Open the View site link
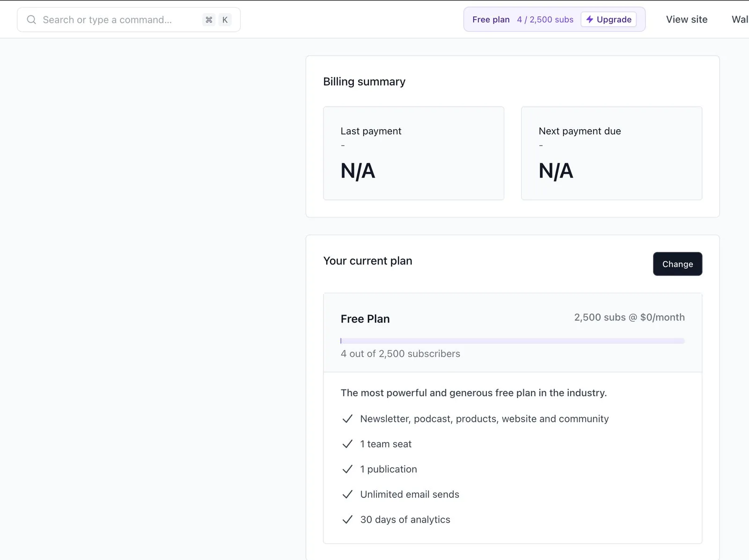Image resolution: width=749 pixels, height=560 pixels. click(687, 19)
